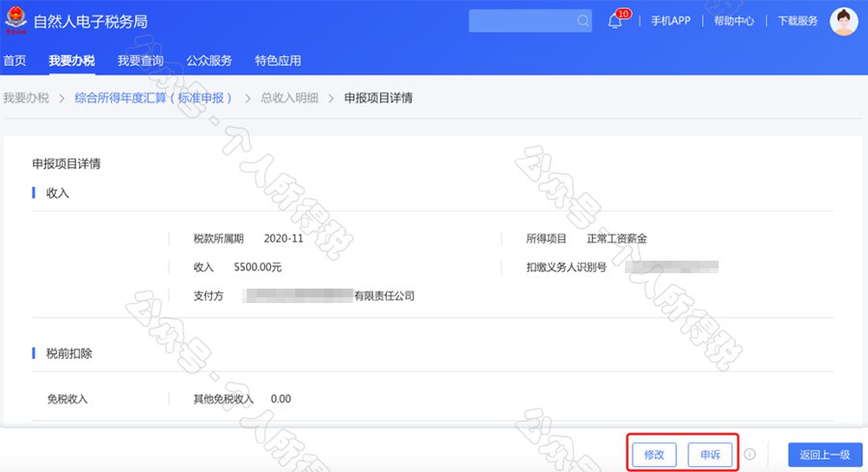
Task: Click the tax bureau emblem logo
Action: 15,20
